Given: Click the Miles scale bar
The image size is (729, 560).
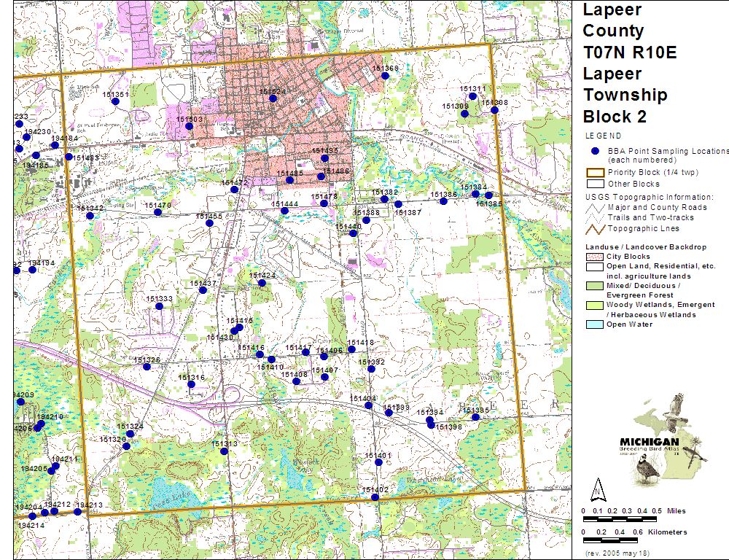Looking at the screenshot, I should tap(623, 519).
